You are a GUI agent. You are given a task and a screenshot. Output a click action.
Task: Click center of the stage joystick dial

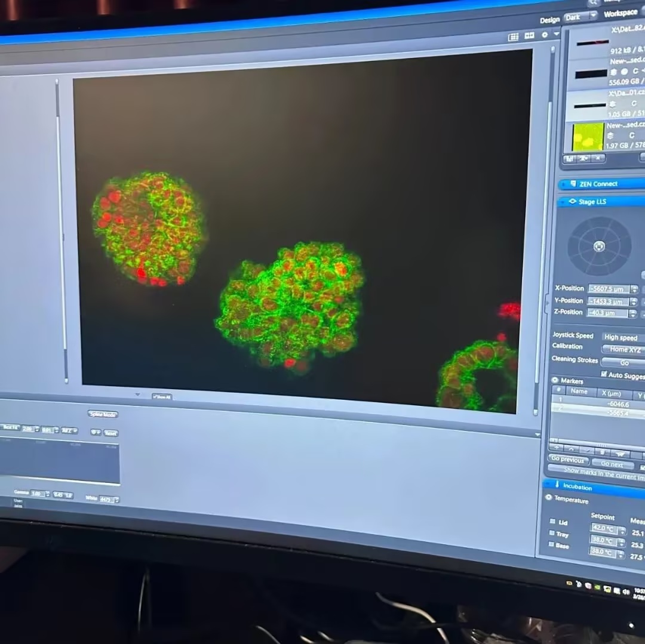click(600, 246)
